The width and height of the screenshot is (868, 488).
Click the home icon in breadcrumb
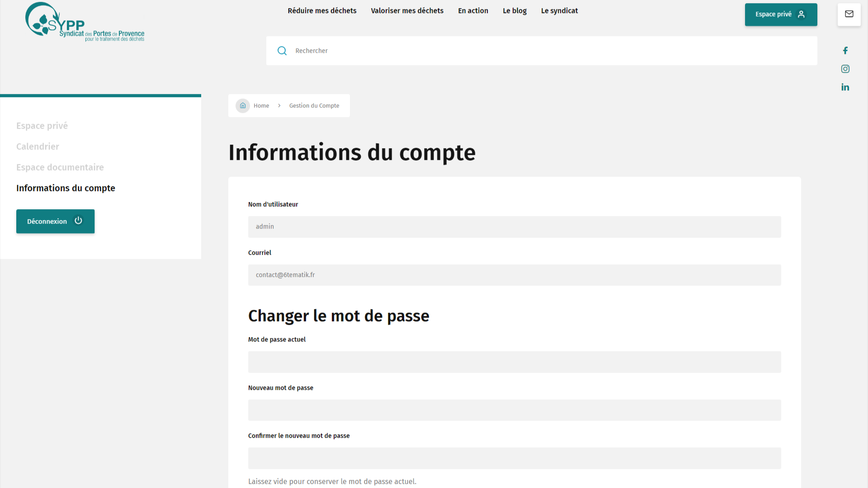pos(243,106)
